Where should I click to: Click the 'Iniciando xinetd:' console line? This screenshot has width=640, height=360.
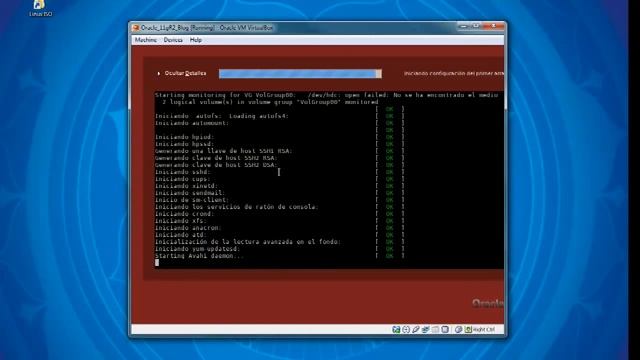click(187, 186)
